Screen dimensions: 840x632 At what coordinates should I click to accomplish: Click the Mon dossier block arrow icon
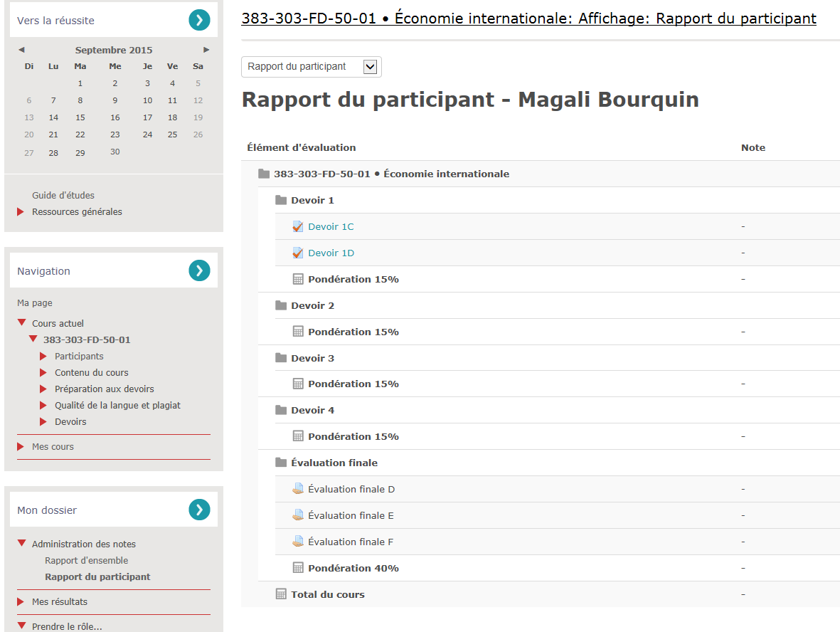199,510
